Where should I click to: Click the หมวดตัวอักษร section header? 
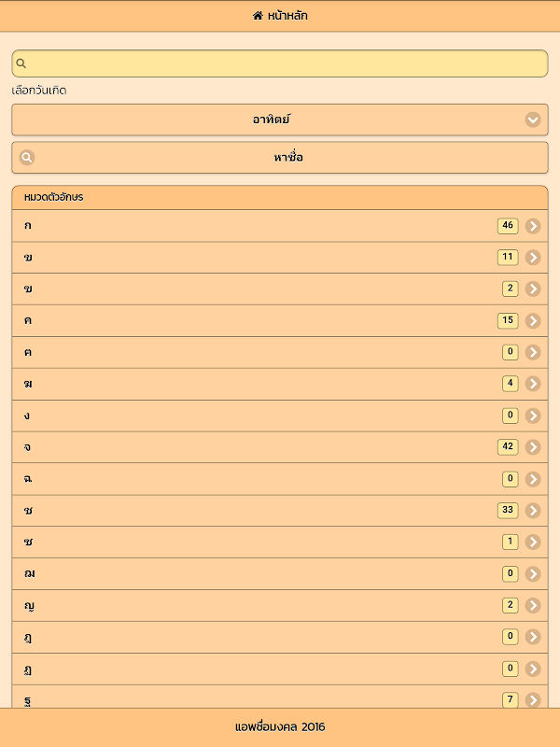[x=279, y=197]
